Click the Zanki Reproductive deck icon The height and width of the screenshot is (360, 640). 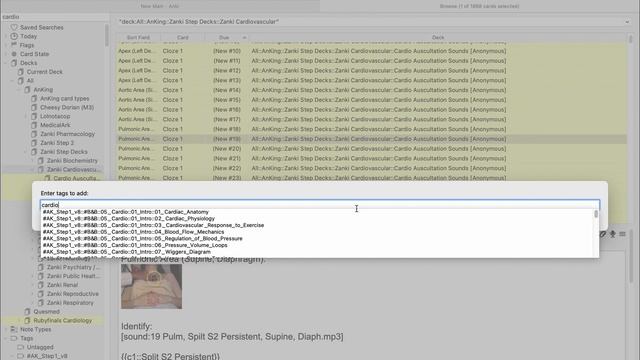[x=40, y=294]
